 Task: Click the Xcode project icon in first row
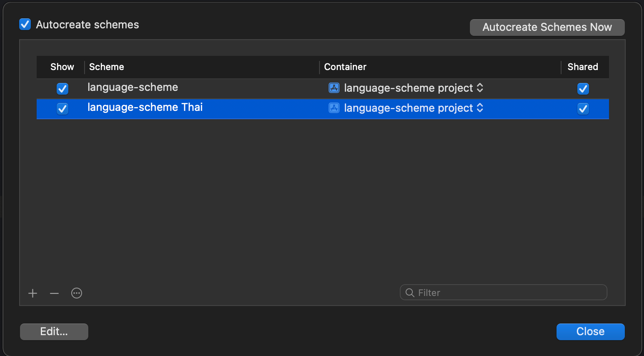pos(334,88)
